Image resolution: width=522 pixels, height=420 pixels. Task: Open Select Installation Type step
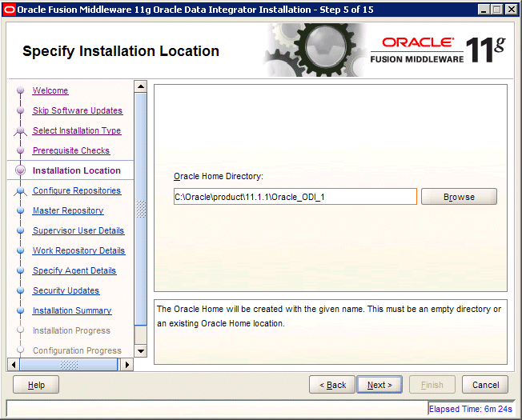(x=77, y=130)
